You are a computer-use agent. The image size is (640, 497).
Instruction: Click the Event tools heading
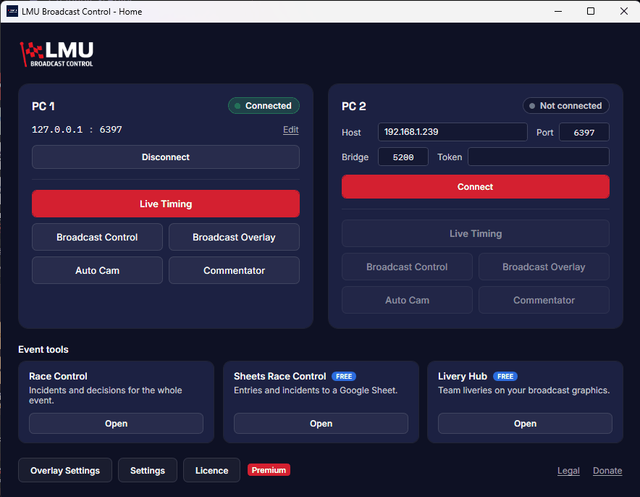(43, 349)
